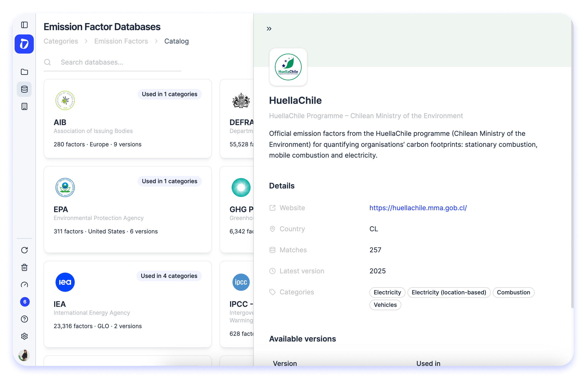This screenshot has height=386, width=588.
Task: Click the IEA logo icon
Action: [65, 283]
